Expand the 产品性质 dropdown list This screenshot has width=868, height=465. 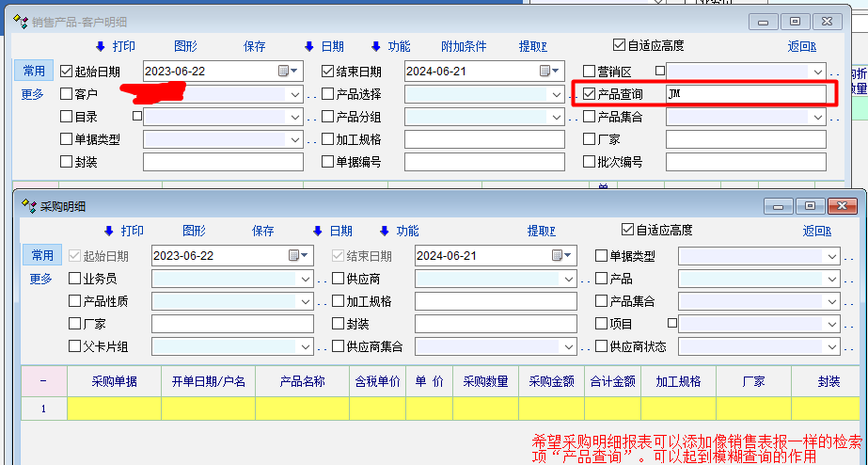pyautogui.click(x=306, y=301)
